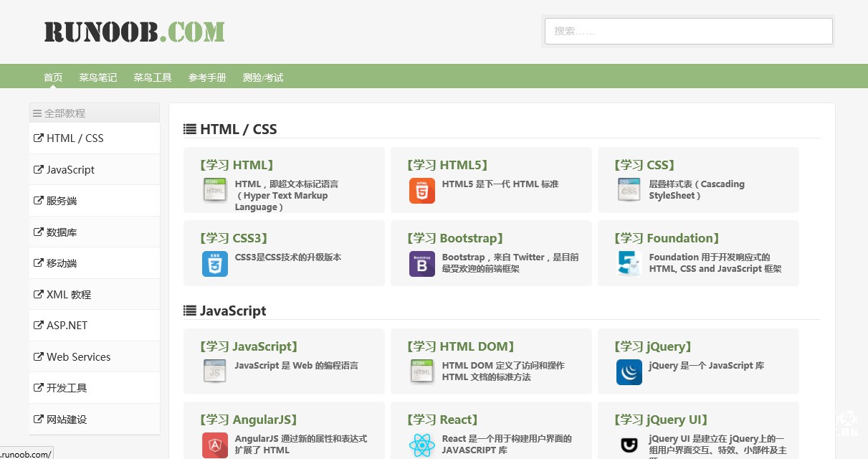The width and height of the screenshot is (868, 459).
Task: Click external-link icon next to 开发工具
Action: coord(39,388)
